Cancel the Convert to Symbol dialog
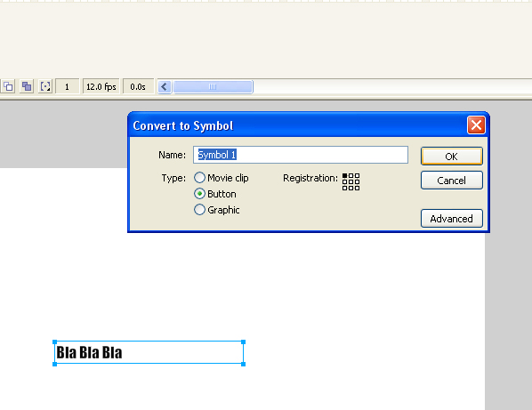The image size is (532, 410). point(452,181)
